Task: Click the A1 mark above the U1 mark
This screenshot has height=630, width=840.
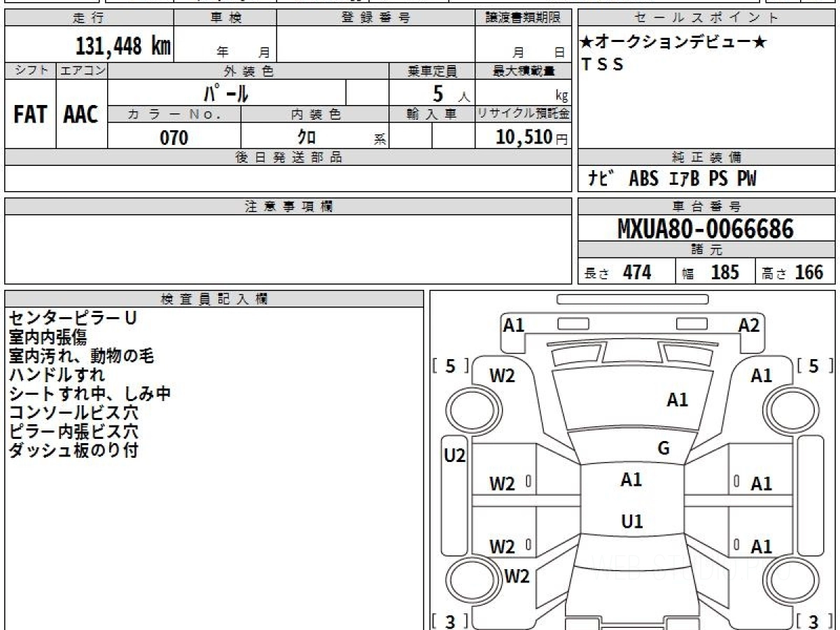Action: click(631, 479)
